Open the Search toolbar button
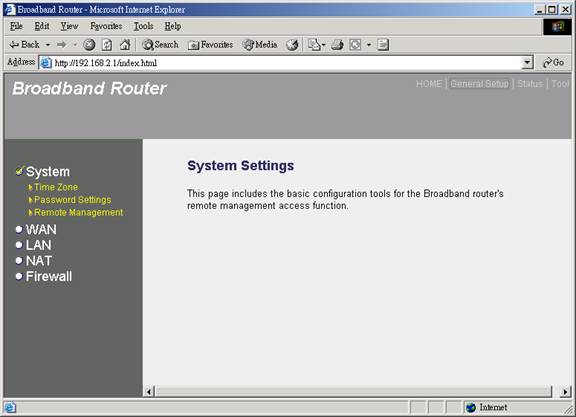The image size is (576, 417). click(x=161, y=45)
